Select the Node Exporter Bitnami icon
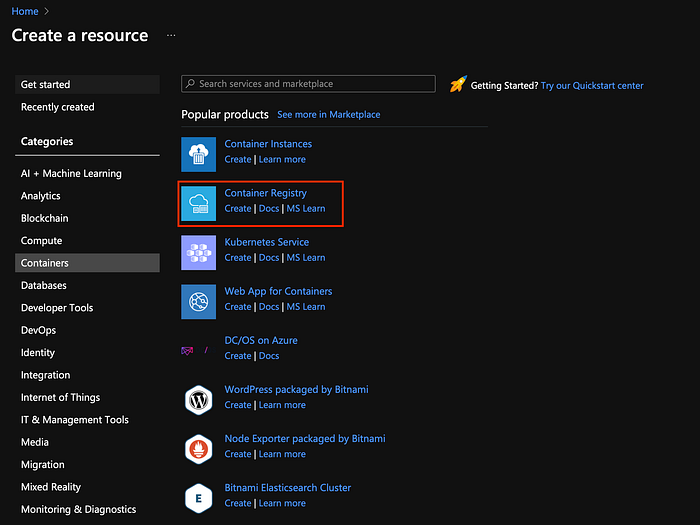This screenshot has height=525, width=700. [199, 449]
